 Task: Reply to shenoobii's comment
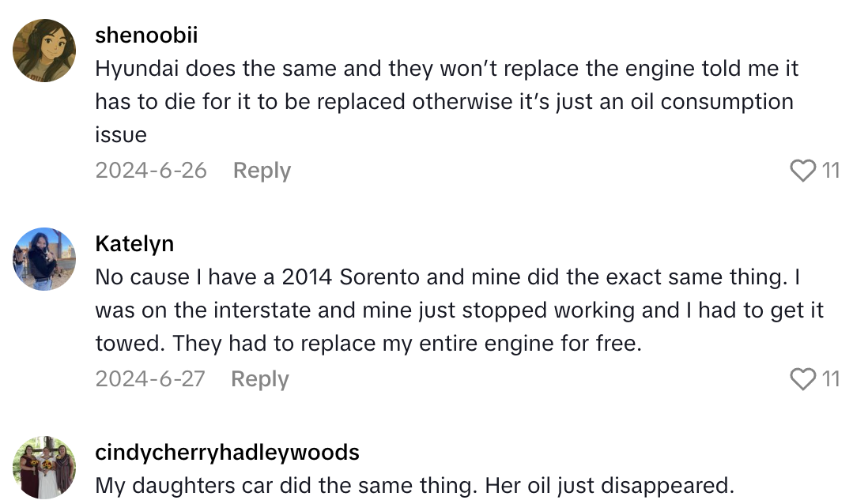(262, 170)
